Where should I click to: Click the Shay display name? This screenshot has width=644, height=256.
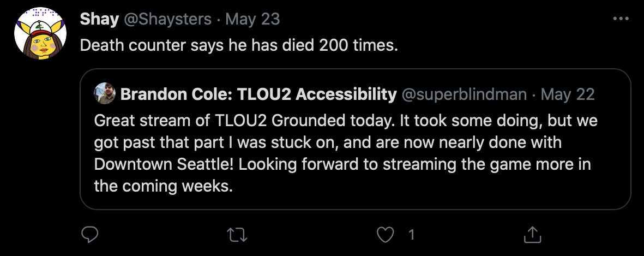coord(99,19)
